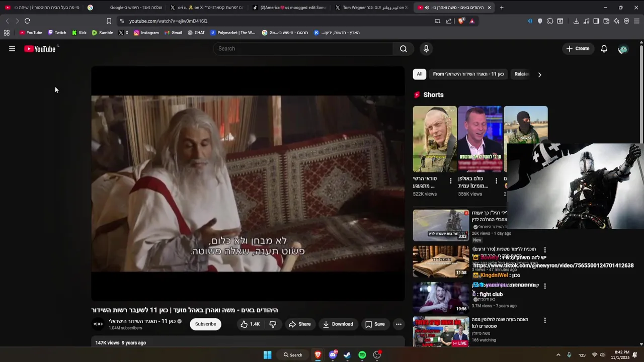
Task: Open Brave Shields lion icon
Action: pyautogui.click(x=461, y=21)
